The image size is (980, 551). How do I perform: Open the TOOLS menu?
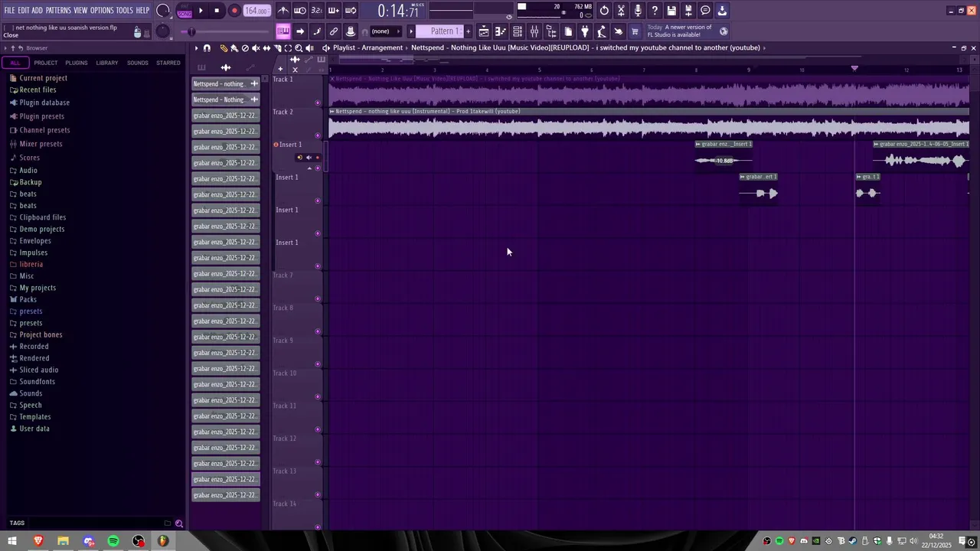coord(124,10)
